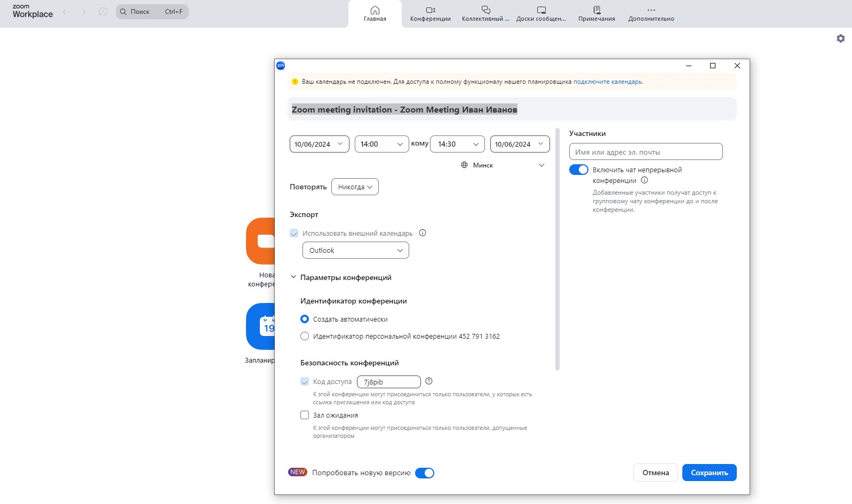
Task: Open the start date 10/06/2024 dropdown
Action: (x=320, y=144)
